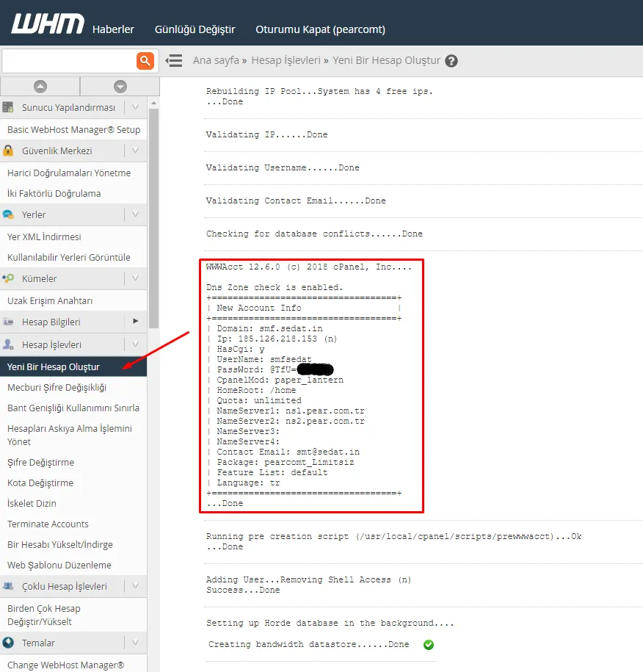The height and width of the screenshot is (672, 643).
Task: Click the Hesap Bilgileri card icon
Action: (8, 322)
